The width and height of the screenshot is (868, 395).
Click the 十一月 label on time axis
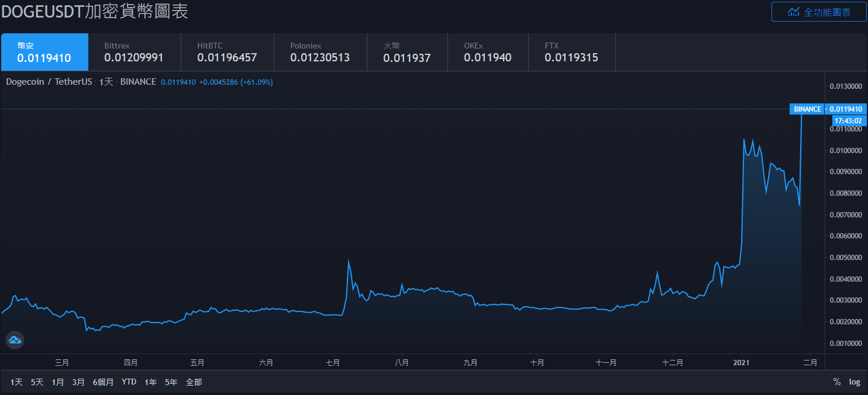coord(606,362)
